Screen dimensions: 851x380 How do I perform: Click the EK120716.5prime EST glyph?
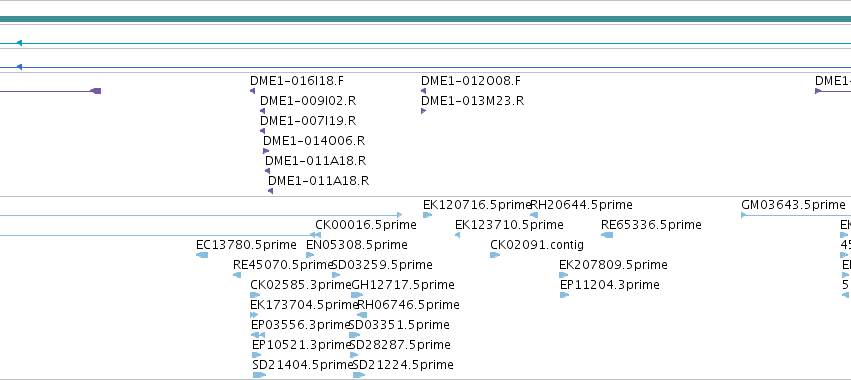click(428, 215)
